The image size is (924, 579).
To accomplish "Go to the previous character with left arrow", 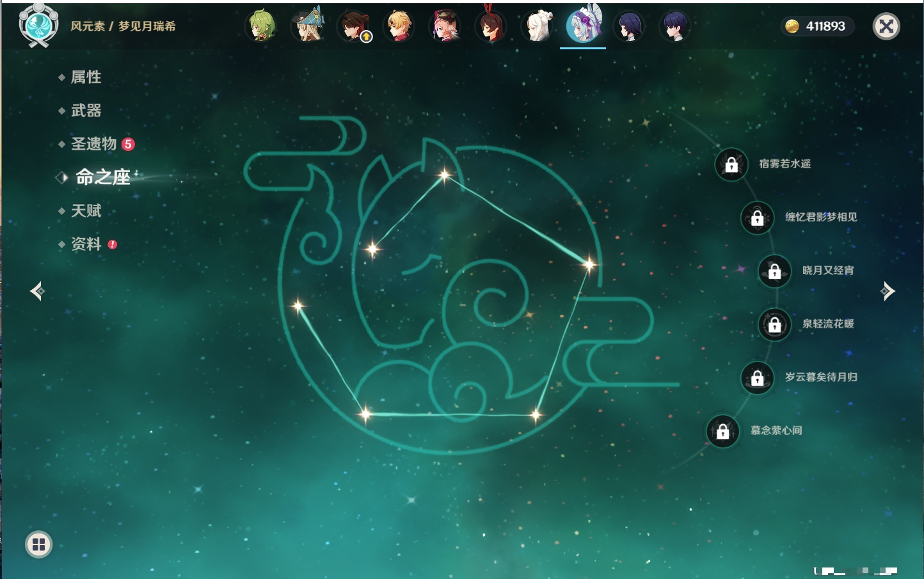I will pos(37,291).
